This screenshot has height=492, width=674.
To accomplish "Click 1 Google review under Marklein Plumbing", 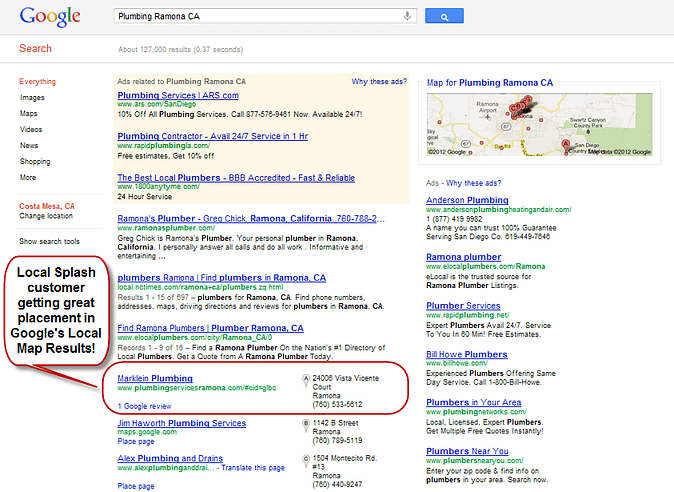I will tap(144, 406).
